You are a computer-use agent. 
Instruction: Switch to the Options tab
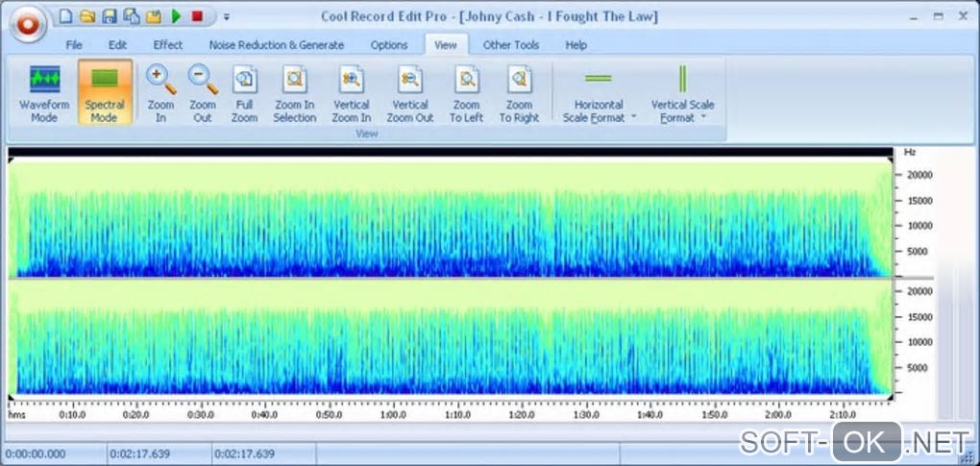tap(389, 45)
